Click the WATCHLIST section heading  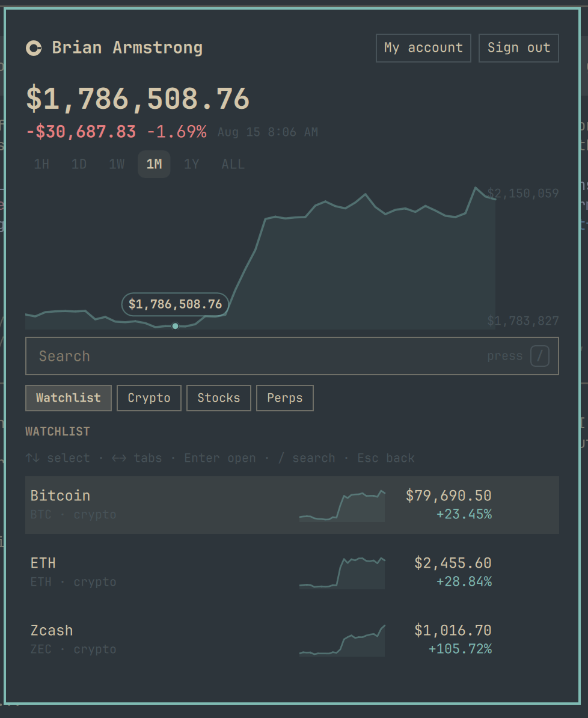tap(58, 431)
